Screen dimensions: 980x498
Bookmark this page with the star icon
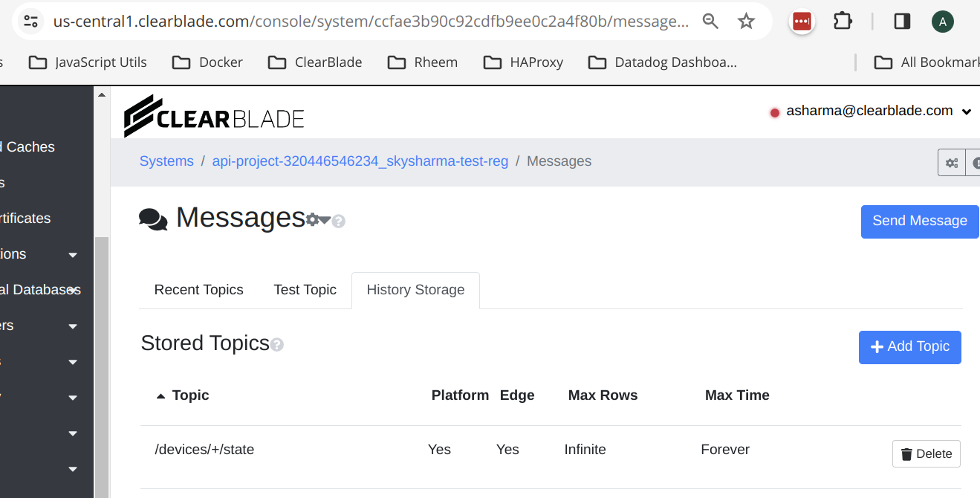746,22
